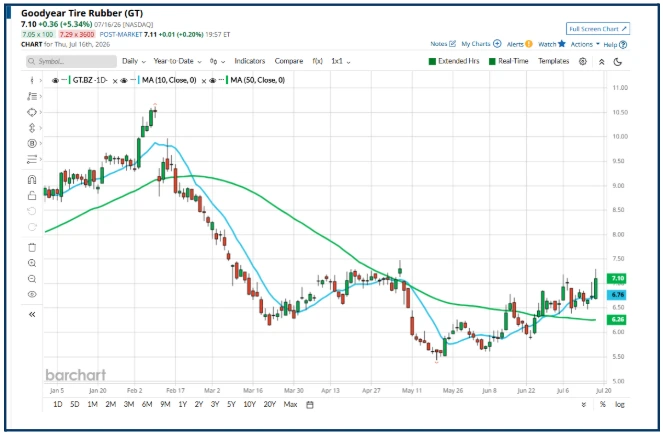
Task: Remove the MA (10, Close, 0) study
Action: [x=203, y=81]
